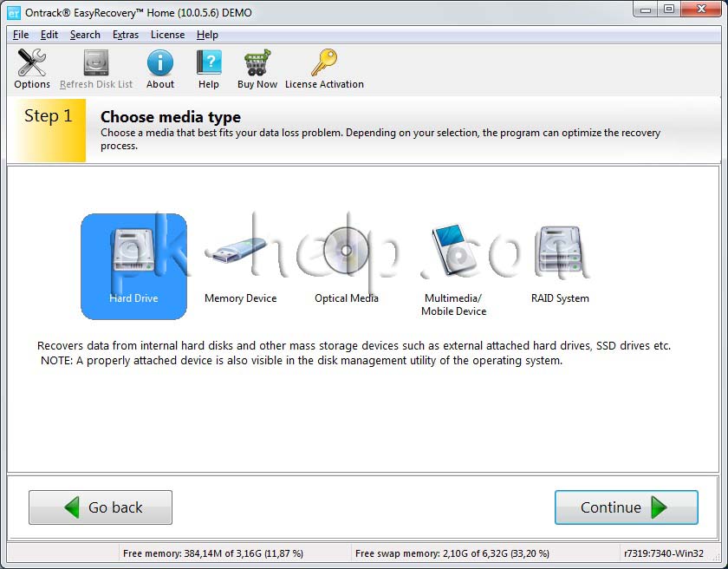This screenshot has width=728, height=569.
Task: Open the File menu
Action: tap(21, 35)
